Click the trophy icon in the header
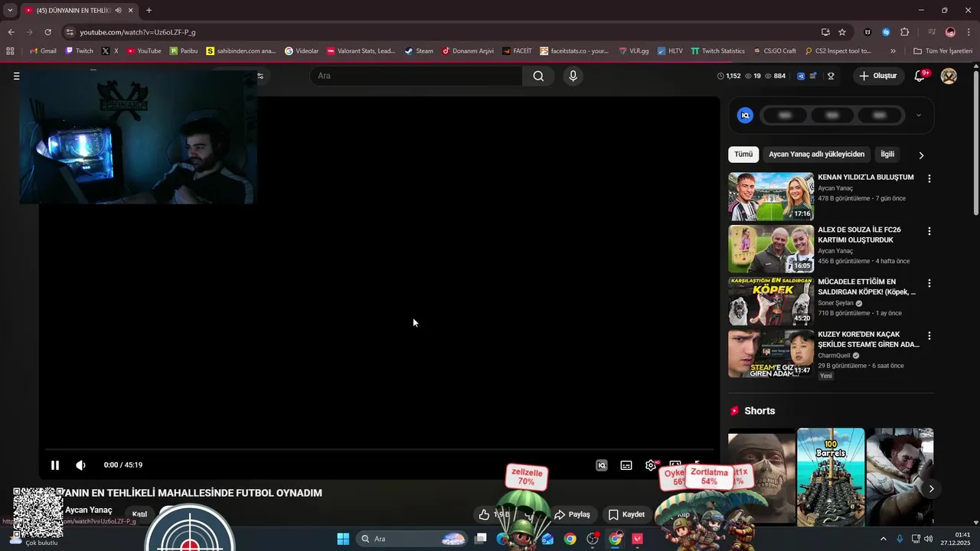 [831, 76]
